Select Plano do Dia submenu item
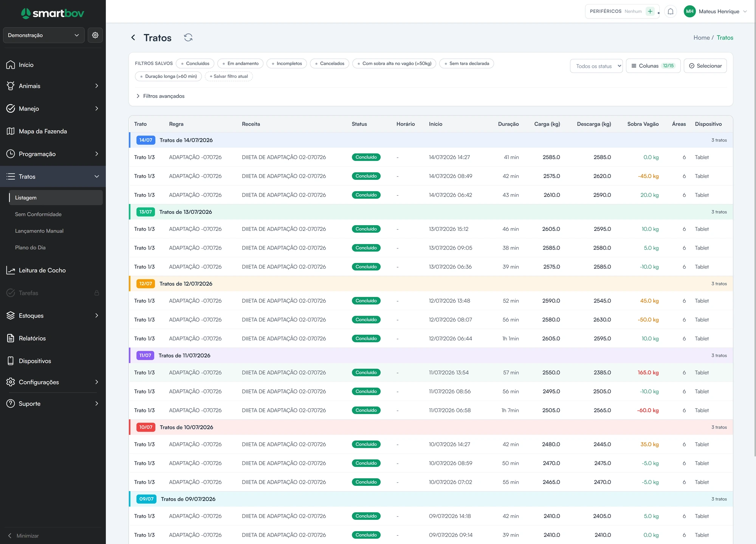This screenshot has height=544, width=756. (x=30, y=247)
